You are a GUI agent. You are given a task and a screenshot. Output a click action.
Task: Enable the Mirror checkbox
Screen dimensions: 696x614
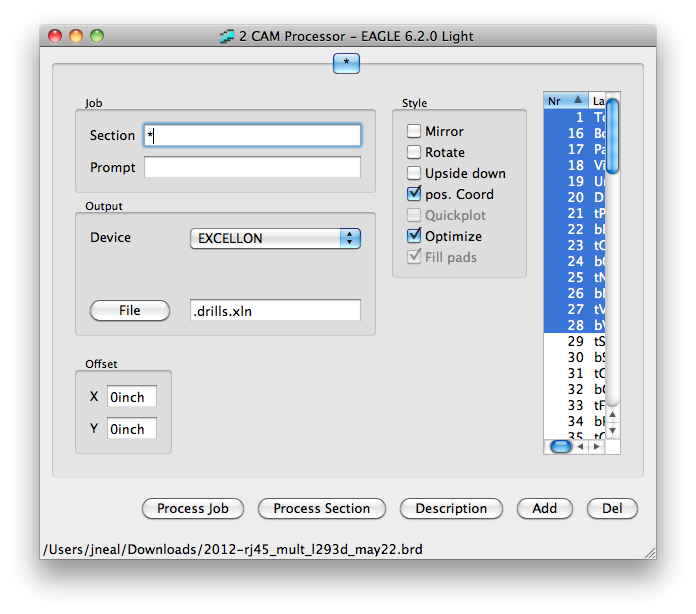(x=414, y=131)
